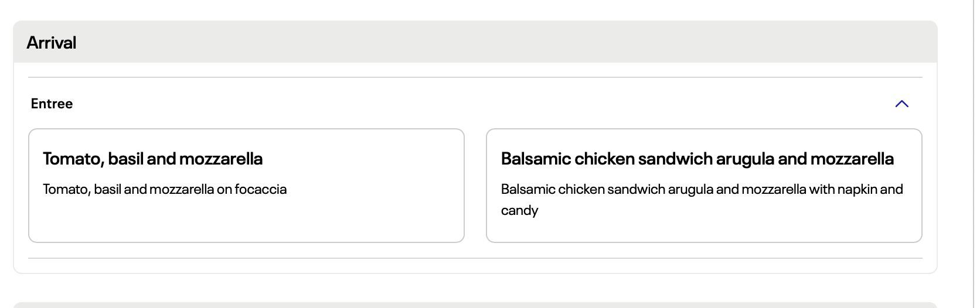The height and width of the screenshot is (308, 980).
Task: Click the bold Balsamic chicken sandwich title
Action: click(x=697, y=159)
